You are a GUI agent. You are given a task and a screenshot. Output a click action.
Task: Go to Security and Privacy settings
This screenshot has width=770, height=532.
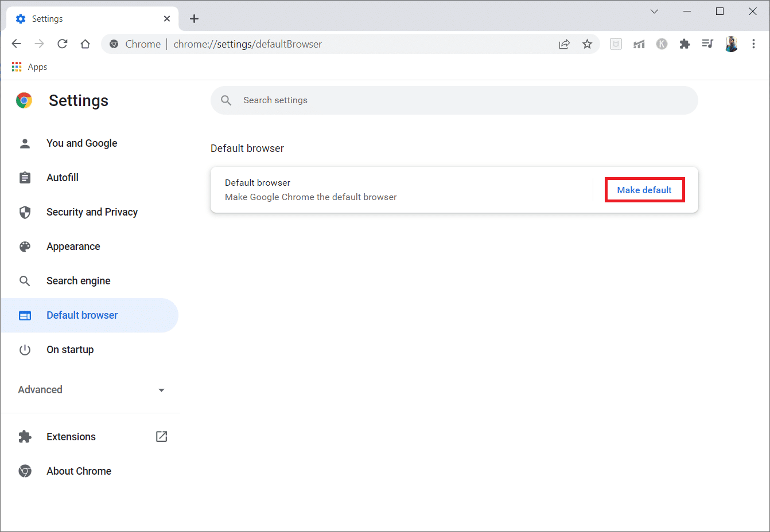[x=92, y=212]
